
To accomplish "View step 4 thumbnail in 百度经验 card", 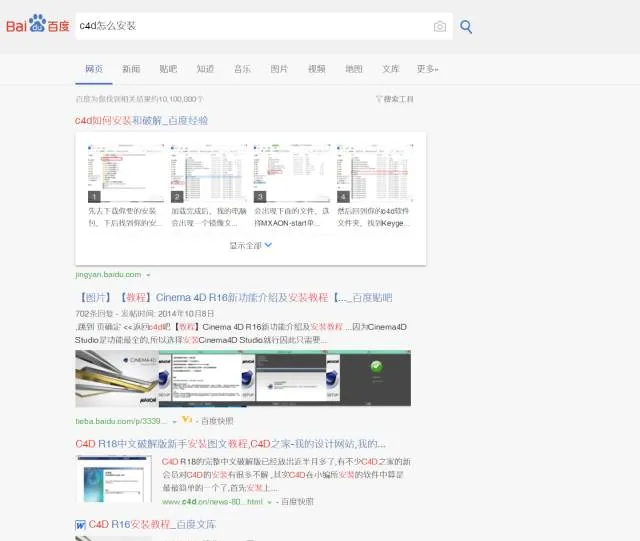I will point(375,173).
